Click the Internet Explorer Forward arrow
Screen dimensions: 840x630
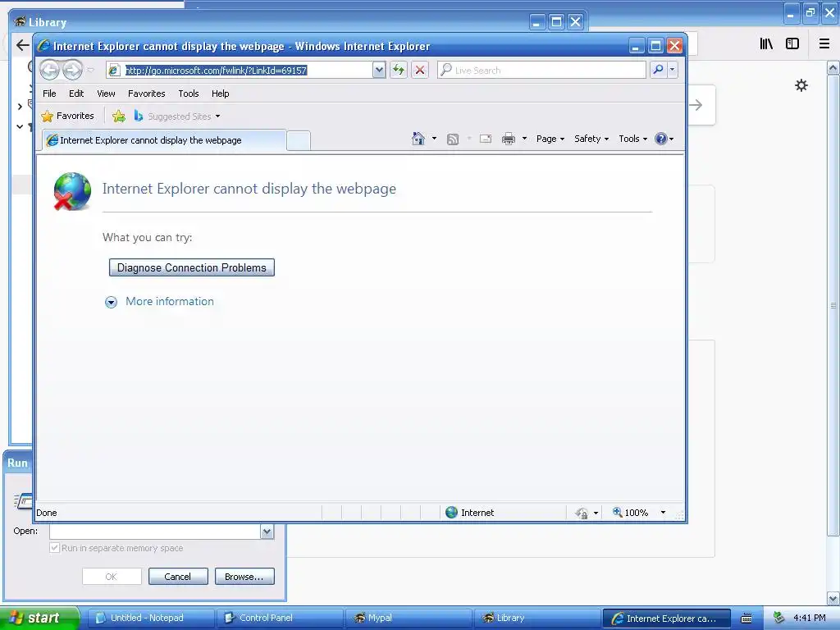point(72,70)
